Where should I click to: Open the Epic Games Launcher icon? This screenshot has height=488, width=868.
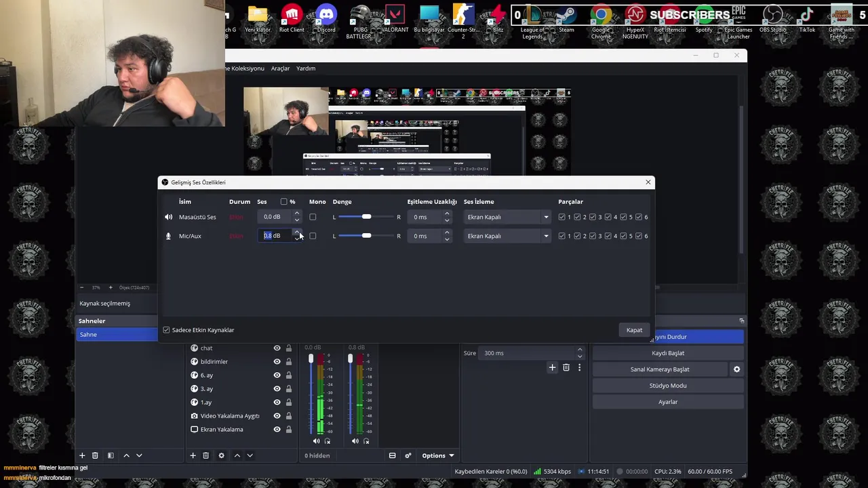click(738, 22)
